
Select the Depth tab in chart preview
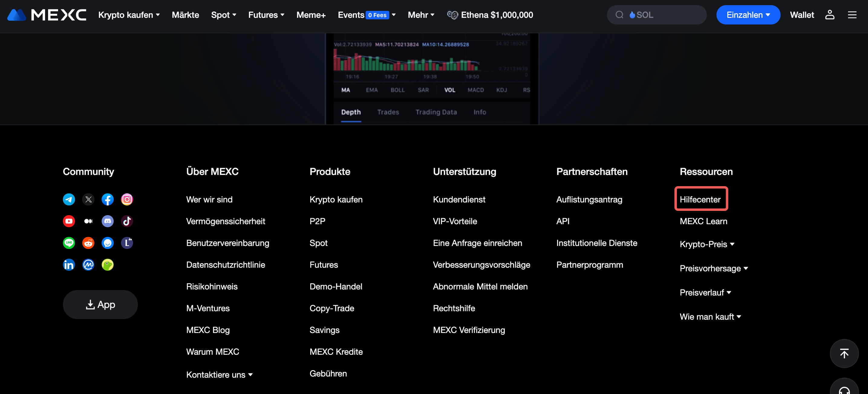(351, 112)
